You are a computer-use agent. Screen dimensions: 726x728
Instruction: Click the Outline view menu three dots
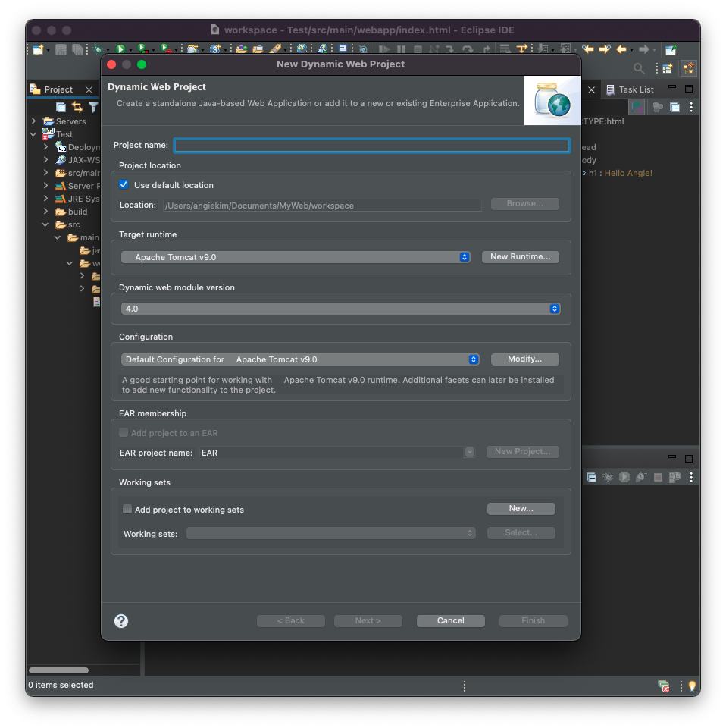click(691, 107)
